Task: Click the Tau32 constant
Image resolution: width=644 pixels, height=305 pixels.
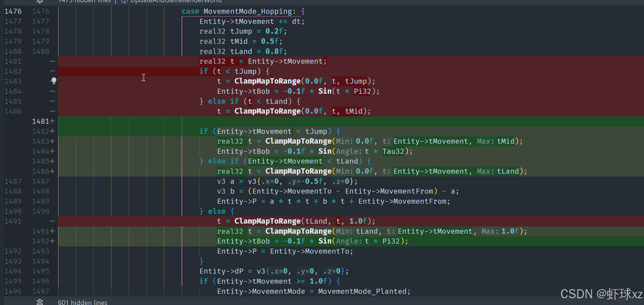Action: pyautogui.click(x=393, y=151)
